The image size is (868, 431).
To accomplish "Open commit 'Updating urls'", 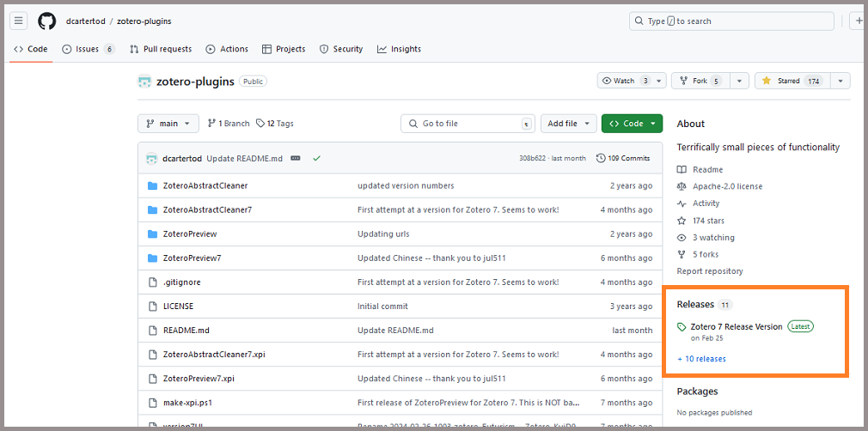I will tap(383, 234).
